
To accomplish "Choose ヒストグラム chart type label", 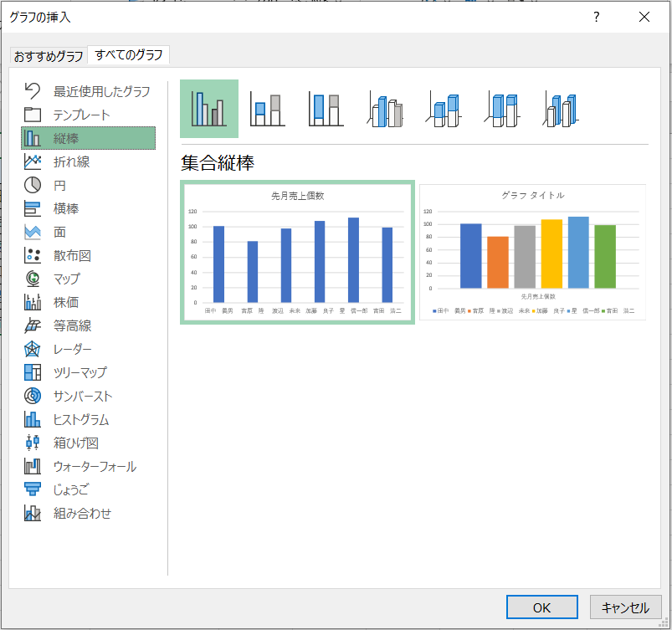I will 81,419.
